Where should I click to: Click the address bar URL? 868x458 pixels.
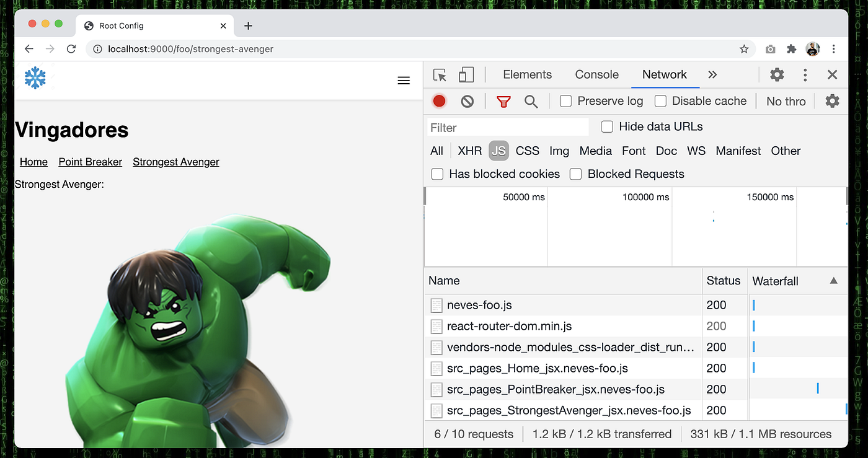(190, 49)
